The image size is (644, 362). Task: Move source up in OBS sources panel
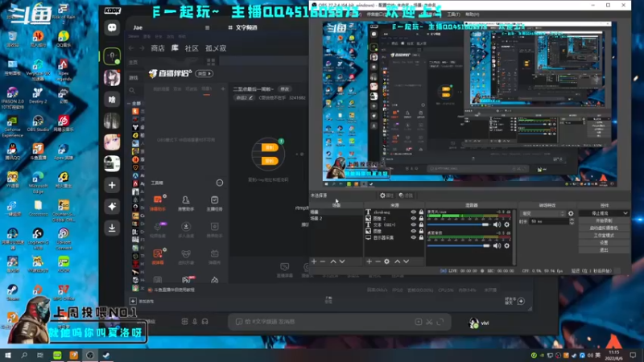click(397, 261)
